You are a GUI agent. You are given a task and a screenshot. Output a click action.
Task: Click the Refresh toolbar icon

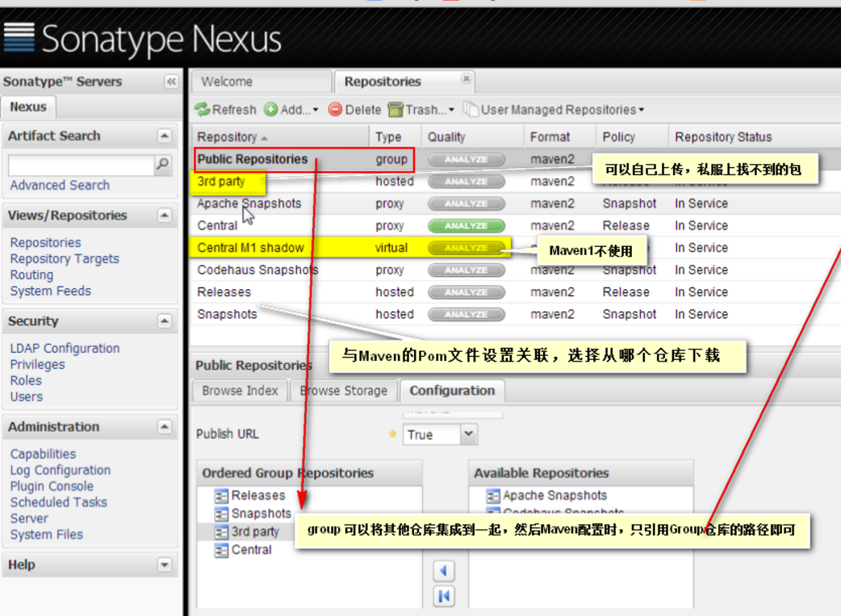click(x=203, y=110)
